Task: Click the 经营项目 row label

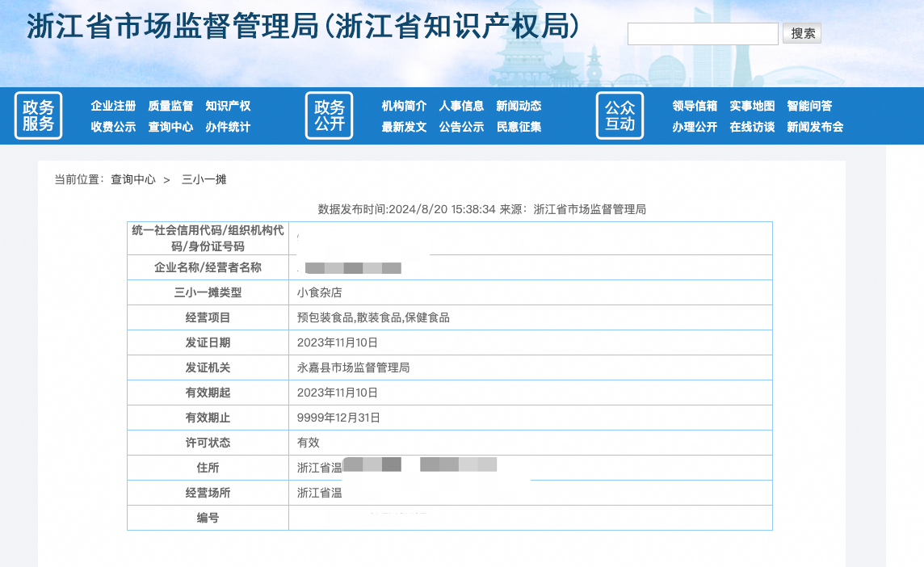Action: pyautogui.click(x=208, y=317)
